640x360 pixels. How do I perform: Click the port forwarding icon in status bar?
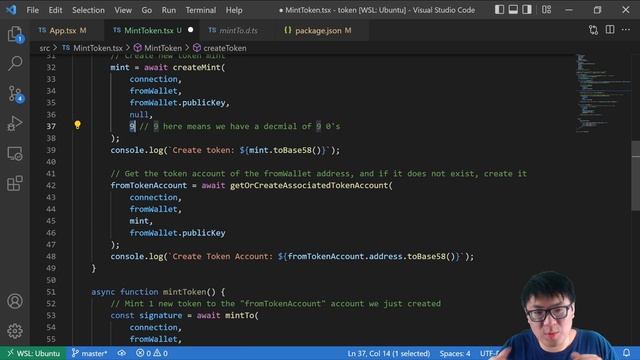click(122, 353)
